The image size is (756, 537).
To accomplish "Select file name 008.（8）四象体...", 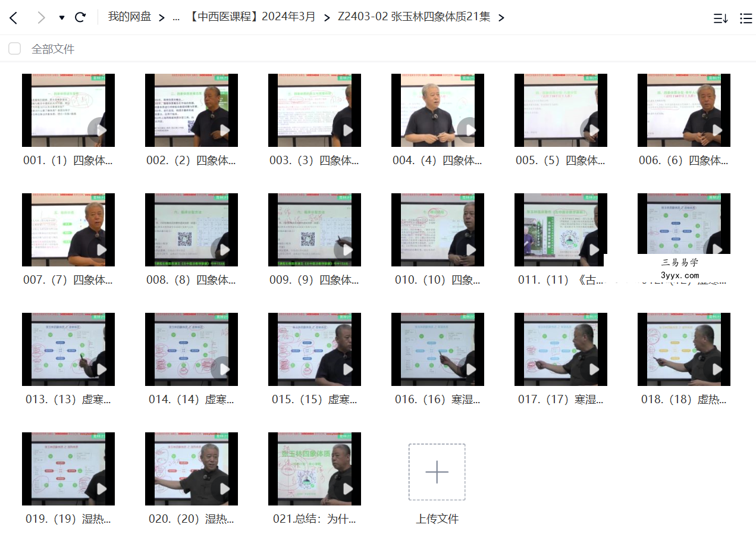I will click(191, 280).
